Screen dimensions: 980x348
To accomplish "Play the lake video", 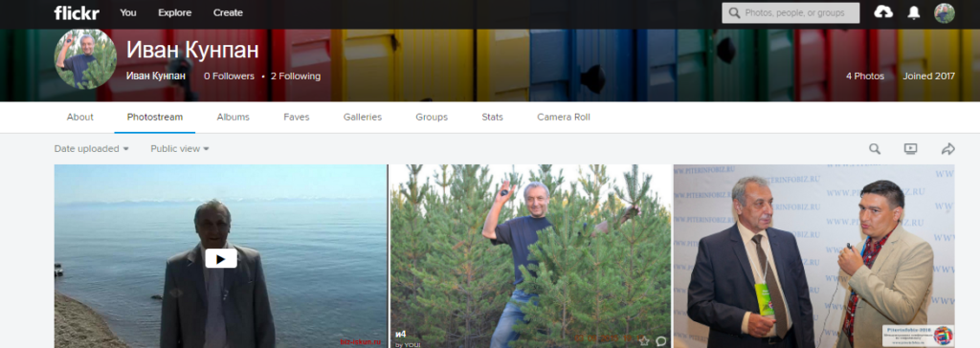I will (221, 258).
